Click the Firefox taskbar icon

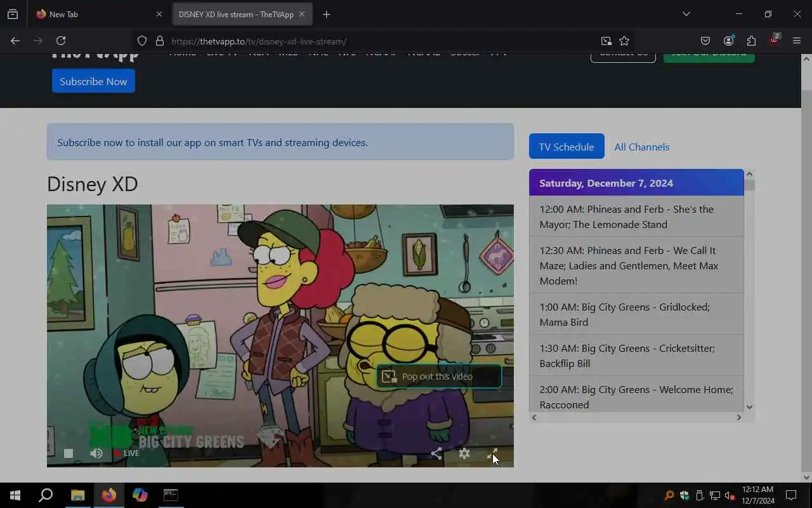tap(109, 495)
